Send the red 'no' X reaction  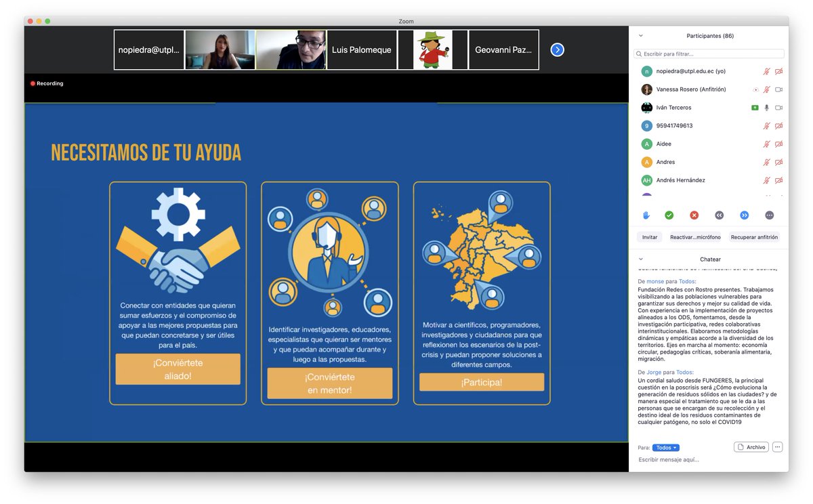click(694, 215)
